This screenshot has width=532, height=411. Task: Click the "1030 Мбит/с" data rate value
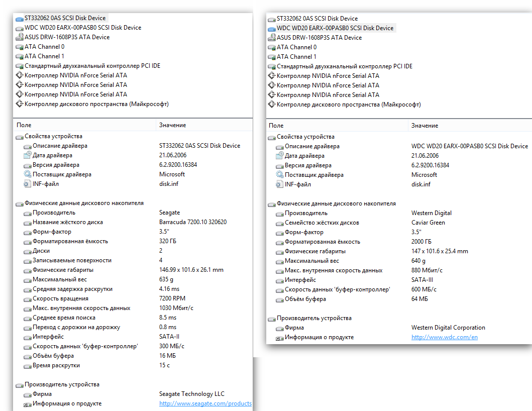click(176, 308)
